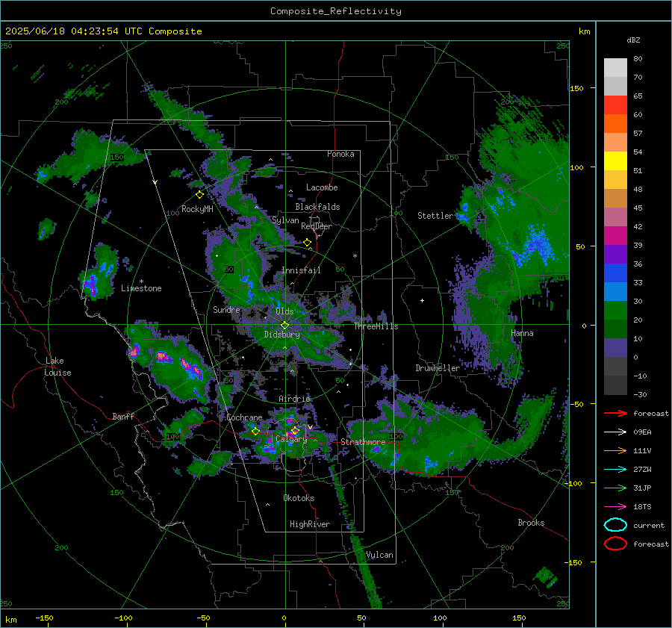Image resolution: width=672 pixels, height=628 pixels.
Task: Select the purple swatch in dBZ scale
Action: (615, 255)
